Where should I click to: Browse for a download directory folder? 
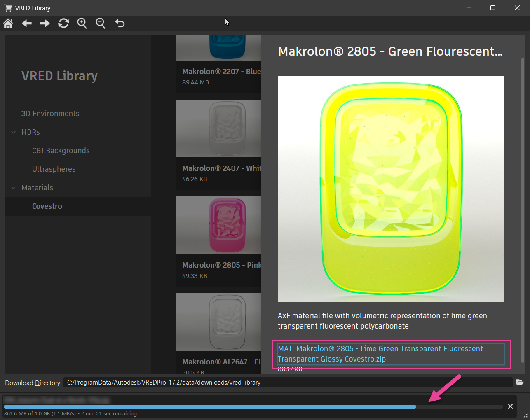[x=520, y=383]
